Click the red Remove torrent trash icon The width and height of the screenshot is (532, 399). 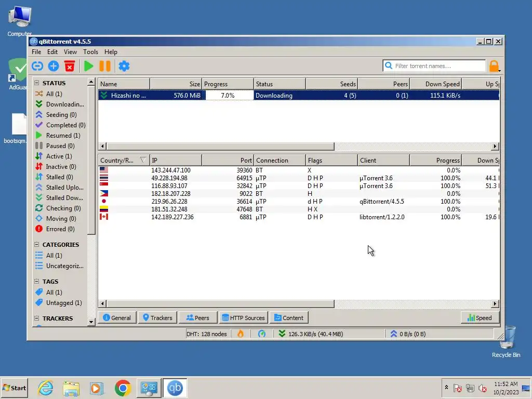[70, 66]
